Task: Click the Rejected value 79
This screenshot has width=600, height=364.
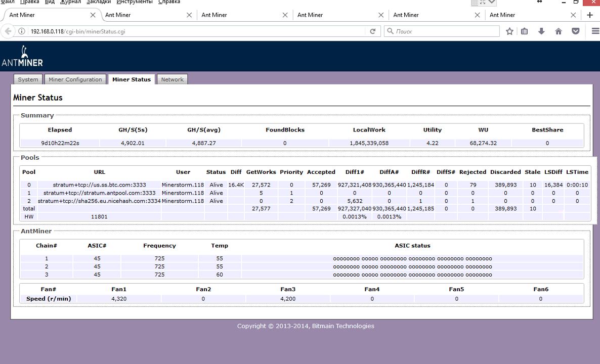Action: 473,185
